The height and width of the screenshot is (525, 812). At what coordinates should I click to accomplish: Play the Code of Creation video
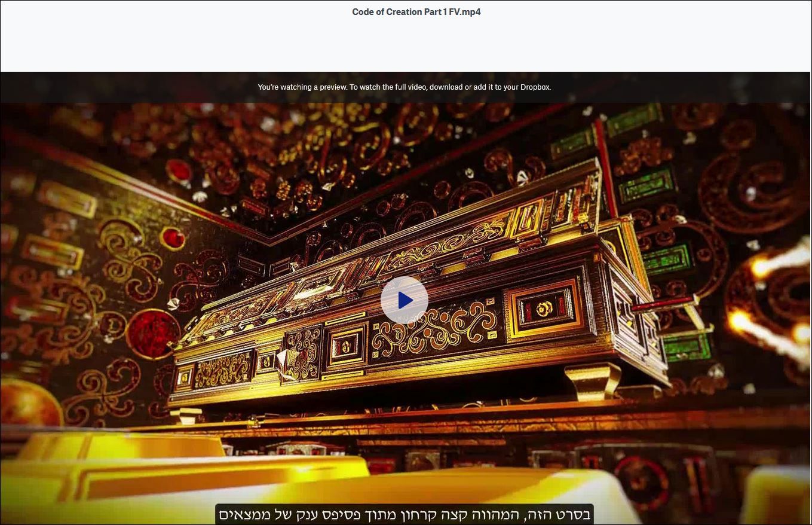click(x=404, y=300)
